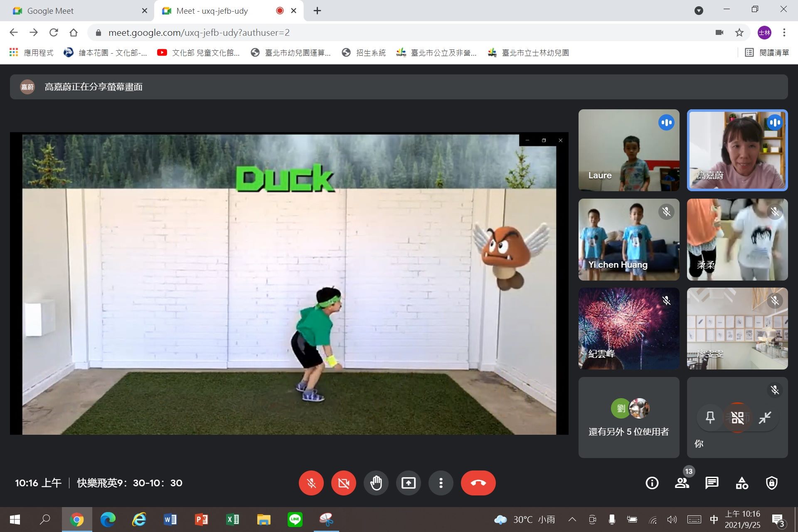
Task: Open the activities shapes icon
Action: coord(742,483)
